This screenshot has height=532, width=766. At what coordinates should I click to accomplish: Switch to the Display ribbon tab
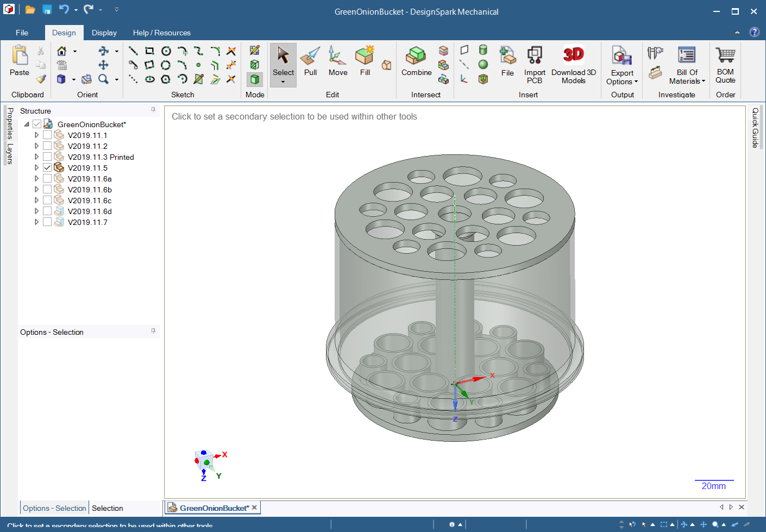click(104, 33)
